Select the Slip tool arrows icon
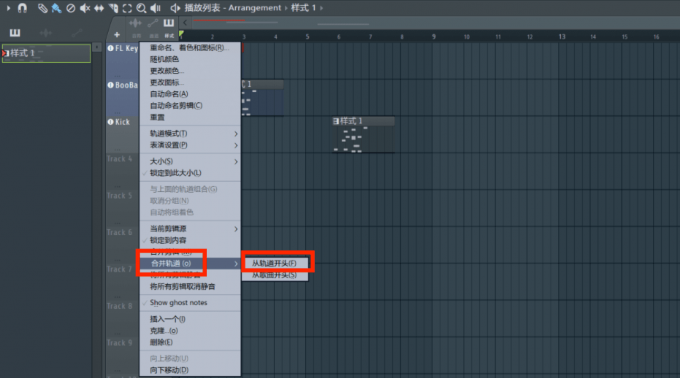The width and height of the screenshot is (680, 378). tap(99, 8)
